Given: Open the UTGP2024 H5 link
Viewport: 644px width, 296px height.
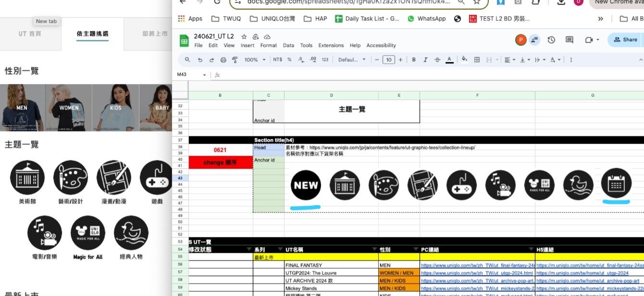Looking at the screenshot, I should (582, 273).
